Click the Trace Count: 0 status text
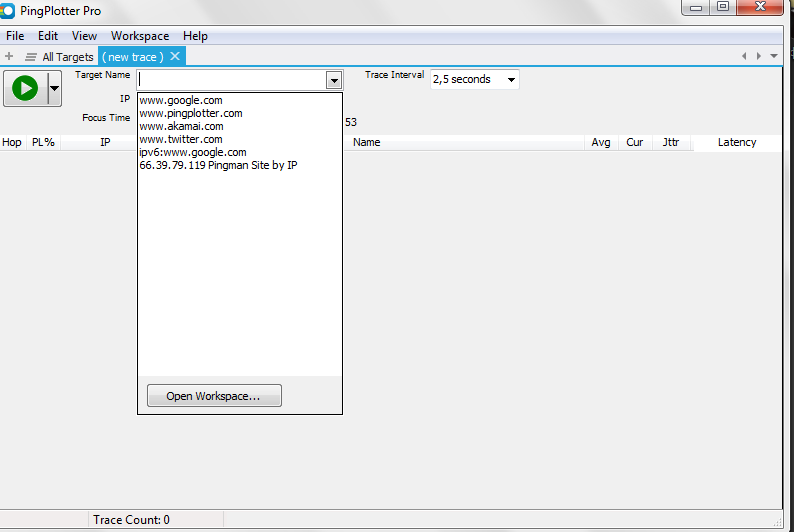This screenshot has height=532, width=794. click(x=131, y=520)
